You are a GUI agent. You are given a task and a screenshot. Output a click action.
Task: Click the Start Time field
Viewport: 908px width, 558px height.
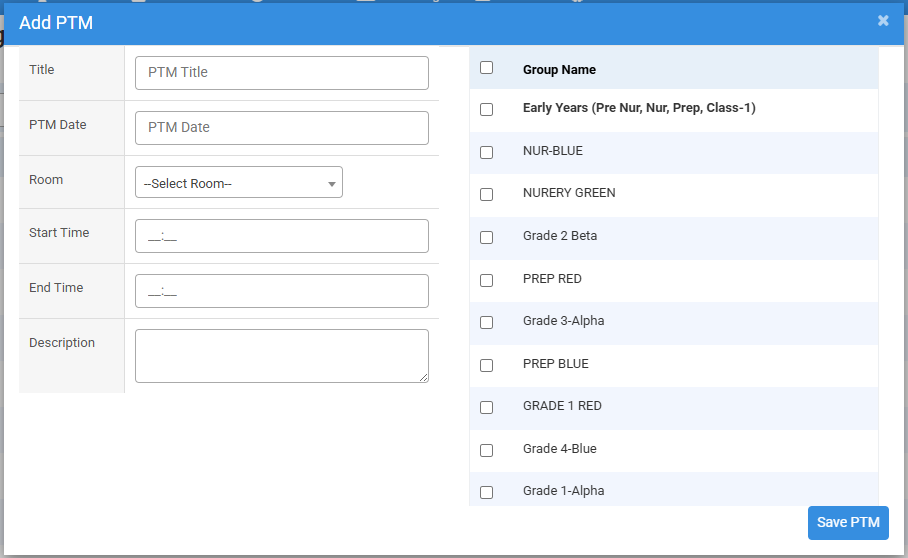281,236
